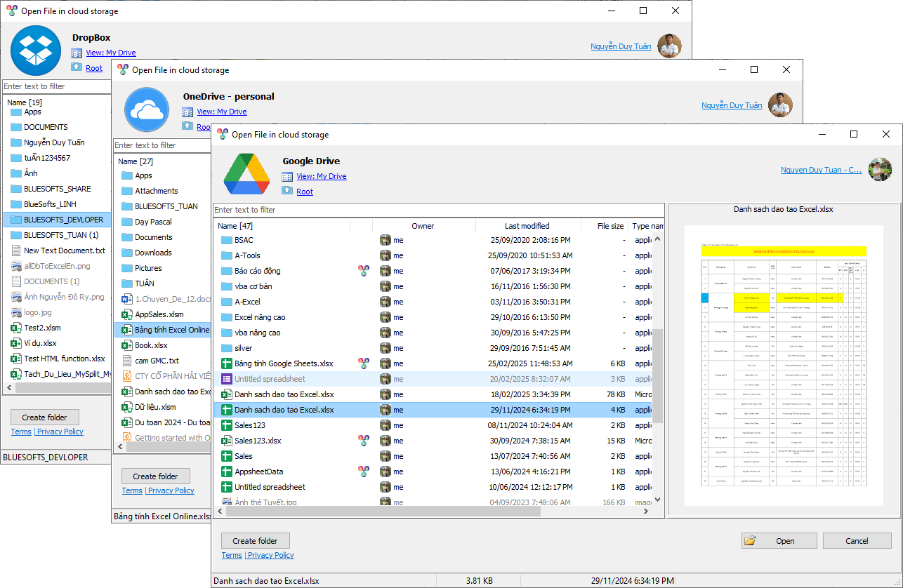Click the view grid icon in Google Drive window

click(x=287, y=176)
